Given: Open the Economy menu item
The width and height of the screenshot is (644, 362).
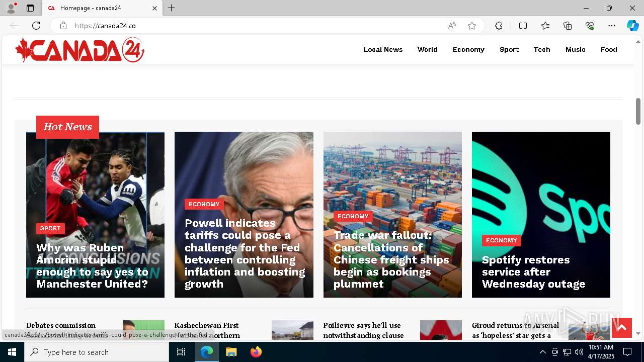Looking at the screenshot, I should (468, 49).
